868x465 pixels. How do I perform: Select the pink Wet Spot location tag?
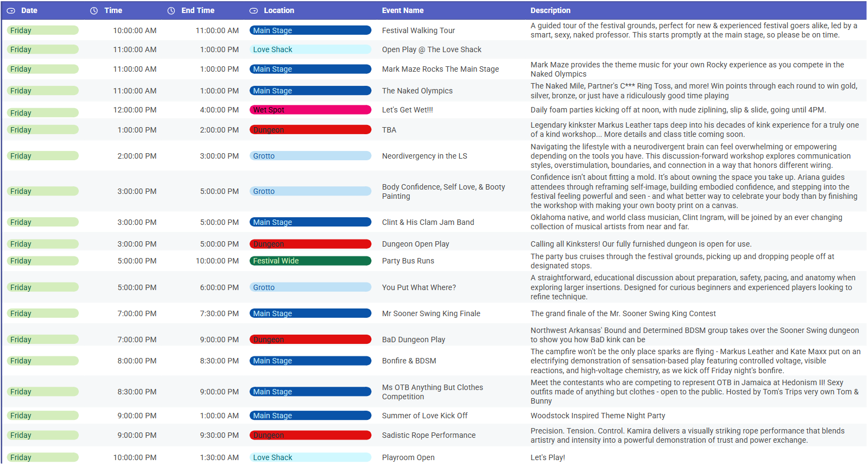click(x=310, y=110)
